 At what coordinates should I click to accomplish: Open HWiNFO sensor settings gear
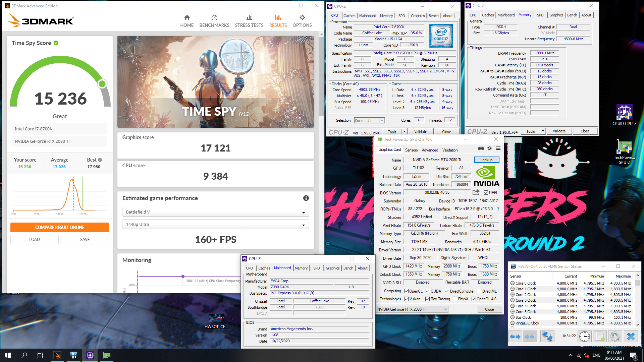(x=615, y=336)
